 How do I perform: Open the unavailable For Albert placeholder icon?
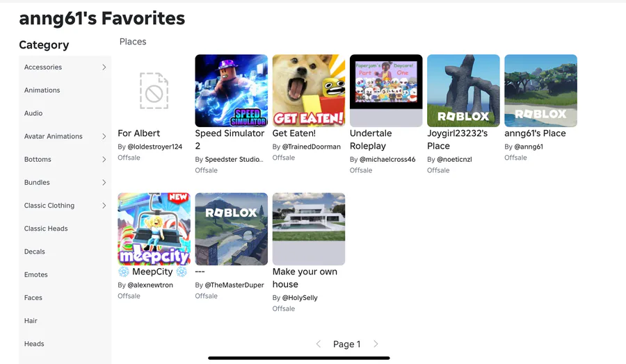point(154,91)
